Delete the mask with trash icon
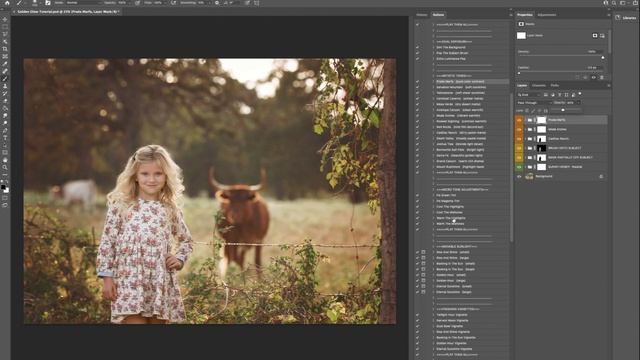 click(601, 77)
